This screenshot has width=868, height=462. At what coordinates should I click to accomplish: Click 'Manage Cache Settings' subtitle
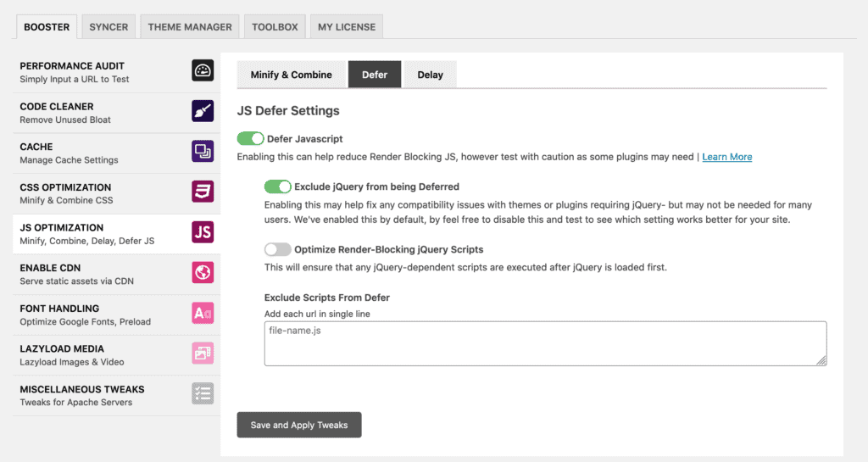[70, 160]
